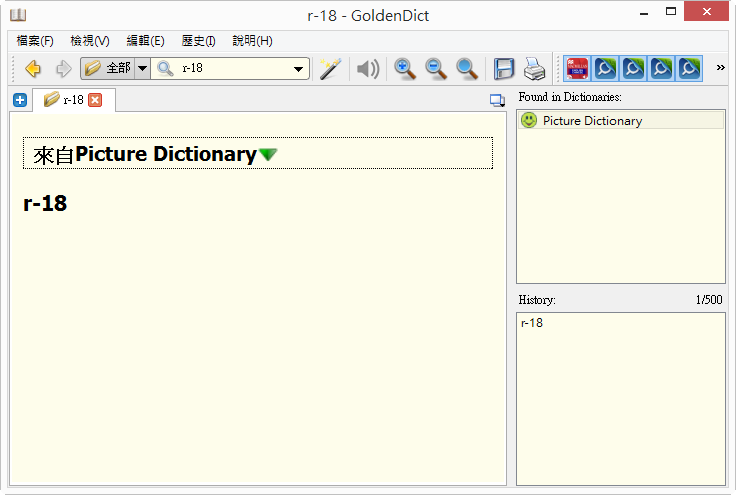Image resolution: width=736 pixels, height=495 pixels.
Task: Open the 檔案(F) menu
Action: click(35, 41)
